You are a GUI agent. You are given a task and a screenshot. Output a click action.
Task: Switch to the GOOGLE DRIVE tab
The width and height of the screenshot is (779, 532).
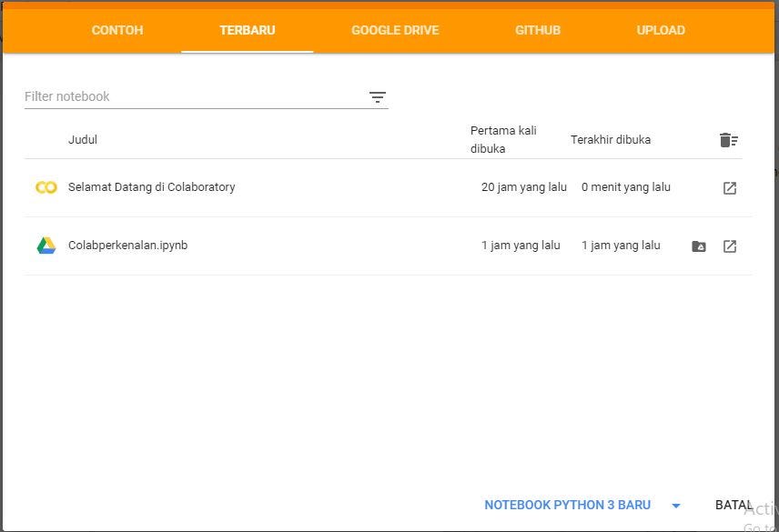[x=395, y=30]
